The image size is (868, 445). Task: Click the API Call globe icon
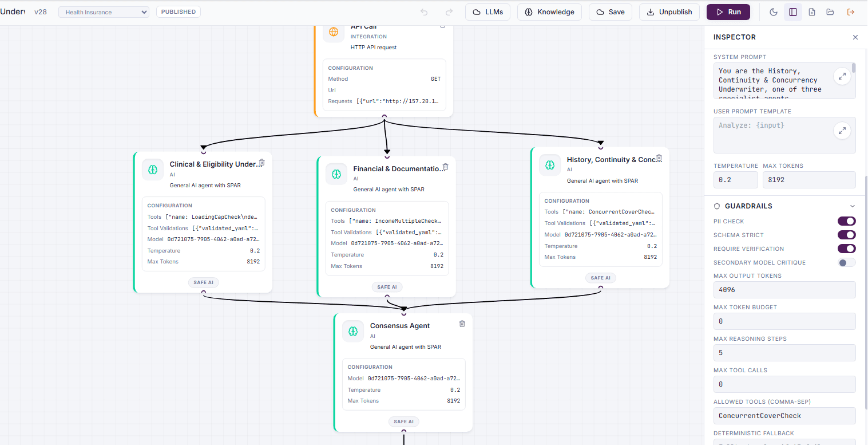point(334,31)
